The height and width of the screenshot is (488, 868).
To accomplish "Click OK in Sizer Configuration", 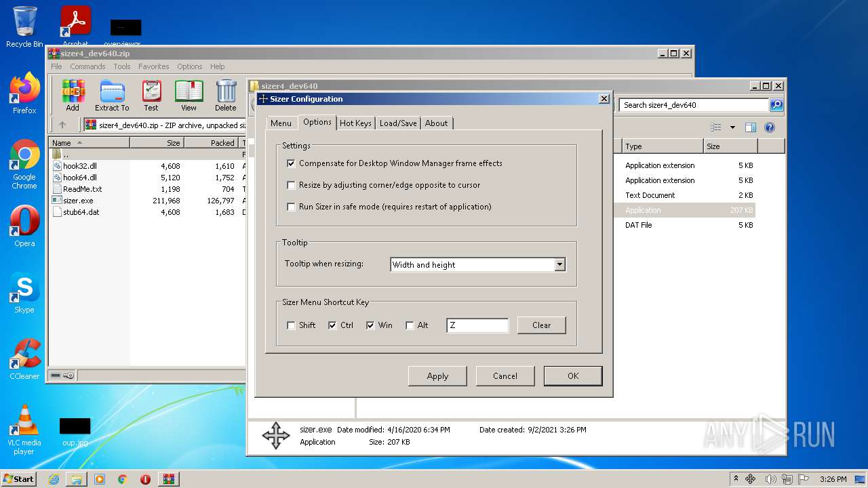I will point(573,376).
